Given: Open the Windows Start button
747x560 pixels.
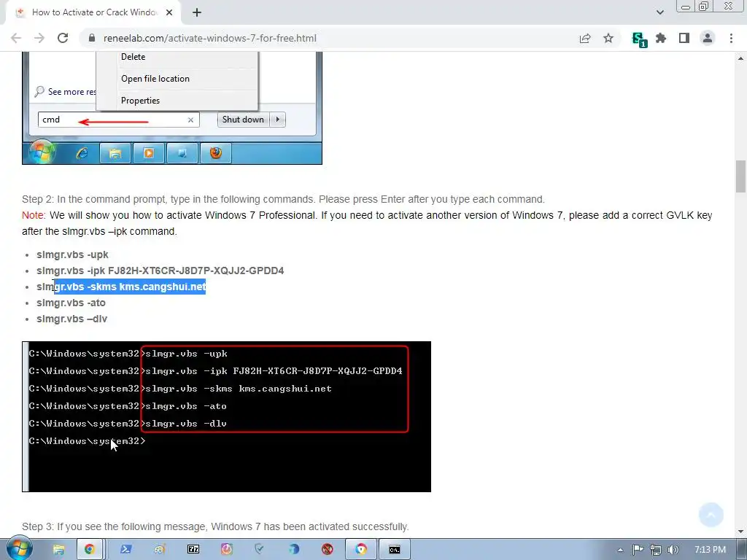Looking at the screenshot, I should (19, 548).
